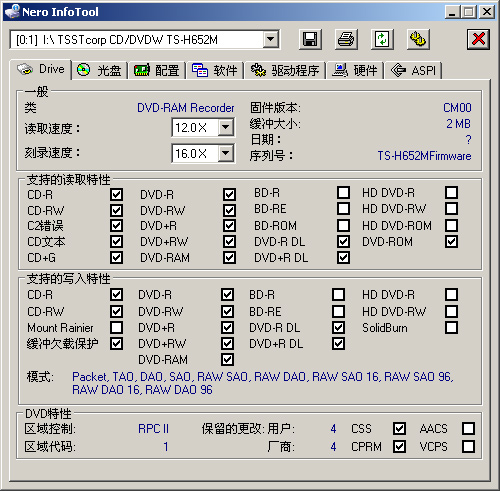Toggle the HD DVD-RW write checkbox

click(x=451, y=311)
